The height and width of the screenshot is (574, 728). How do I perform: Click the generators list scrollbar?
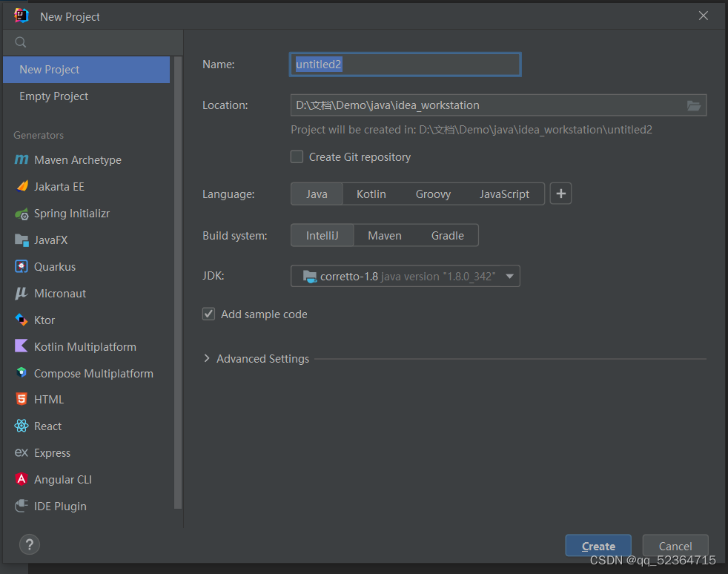click(x=178, y=283)
